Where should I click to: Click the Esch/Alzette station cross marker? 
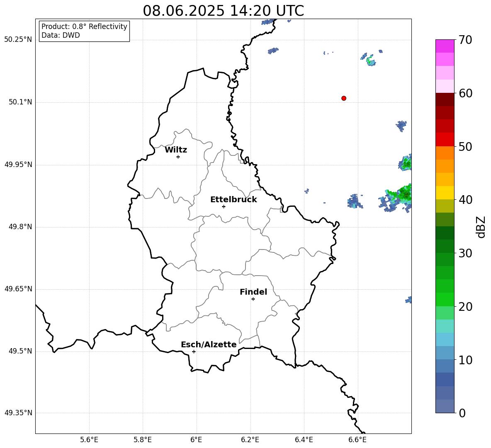(194, 351)
